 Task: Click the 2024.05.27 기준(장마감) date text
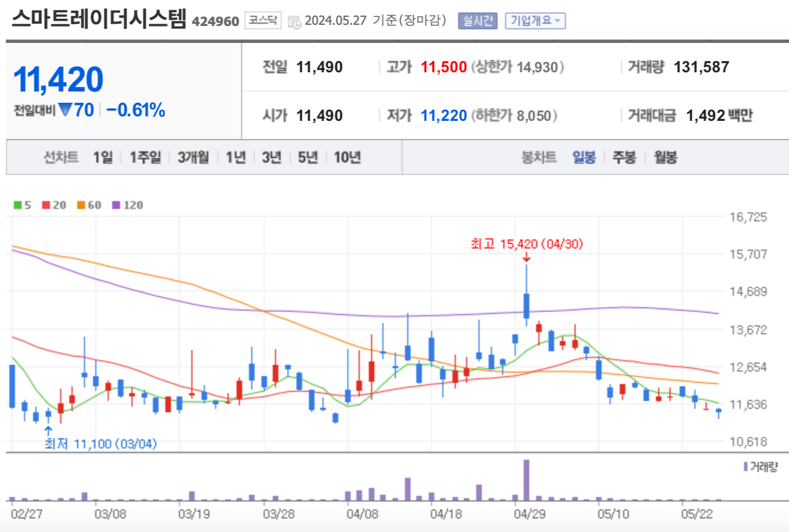[x=375, y=21]
